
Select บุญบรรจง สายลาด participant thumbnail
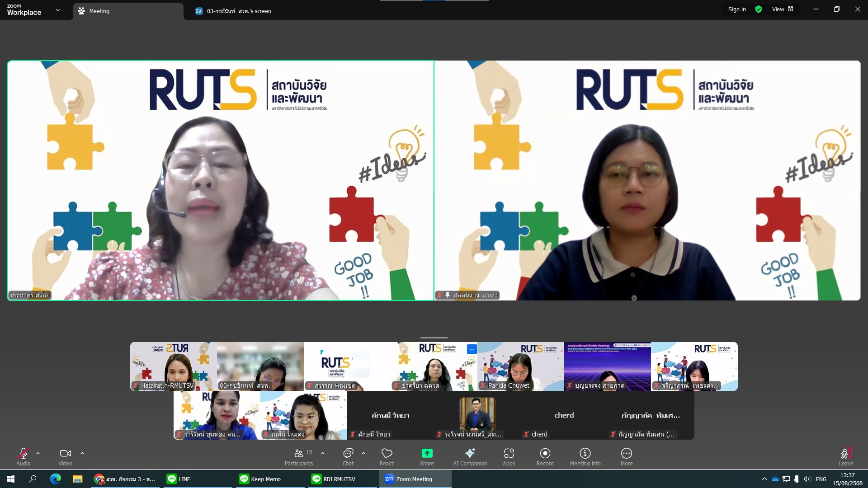(x=608, y=366)
